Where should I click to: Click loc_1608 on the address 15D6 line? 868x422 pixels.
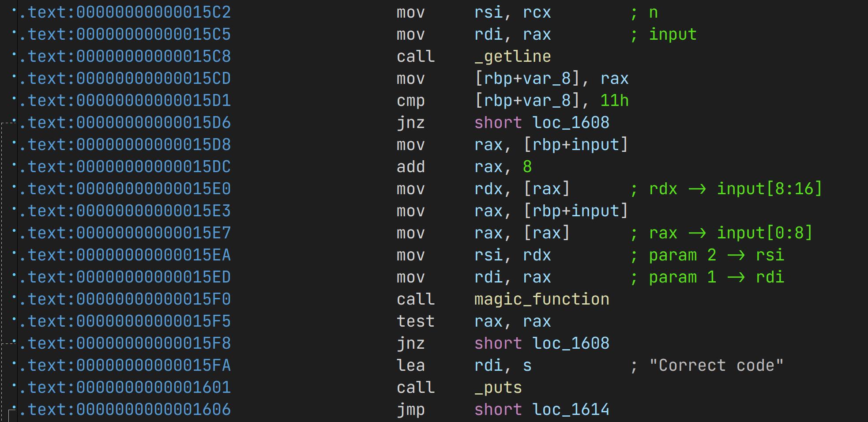click(571, 123)
